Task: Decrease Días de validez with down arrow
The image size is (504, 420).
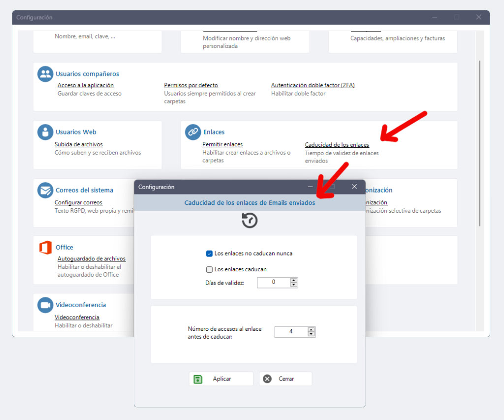Action: pyautogui.click(x=293, y=285)
